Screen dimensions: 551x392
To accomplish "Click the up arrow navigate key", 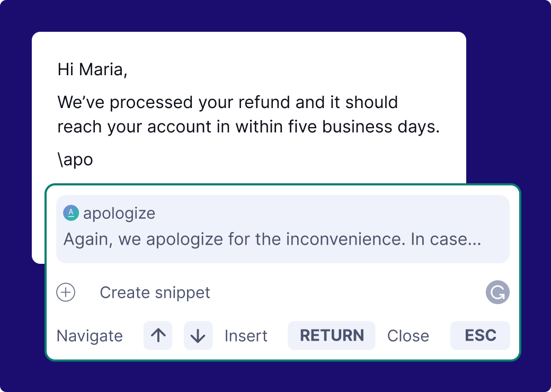I will [x=158, y=335].
